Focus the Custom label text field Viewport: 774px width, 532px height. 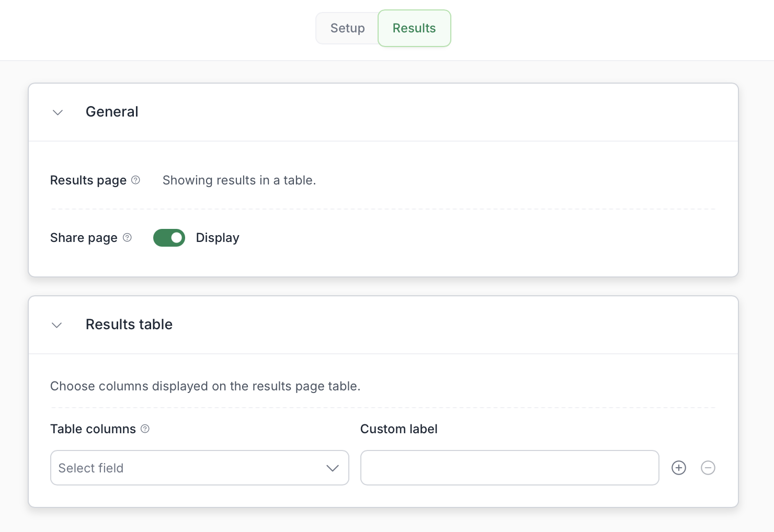[x=509, y=468]
